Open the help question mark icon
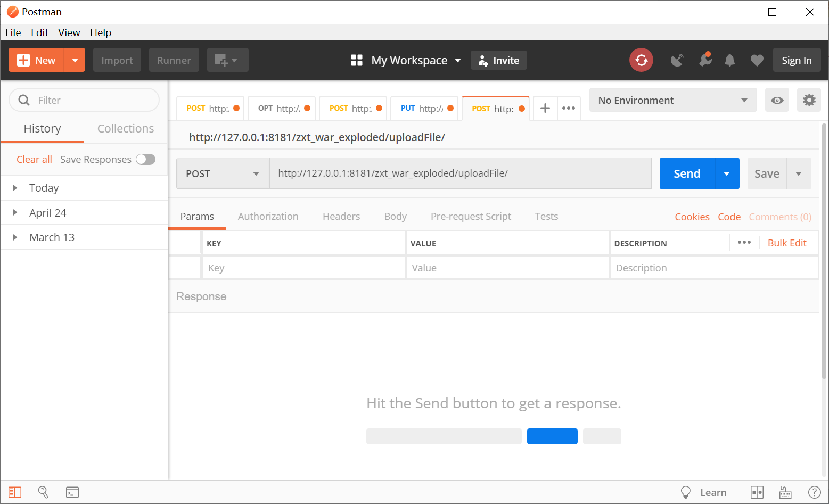Viewport: 829px width, 504px height. pyautogui.click(x=814, y=492)
